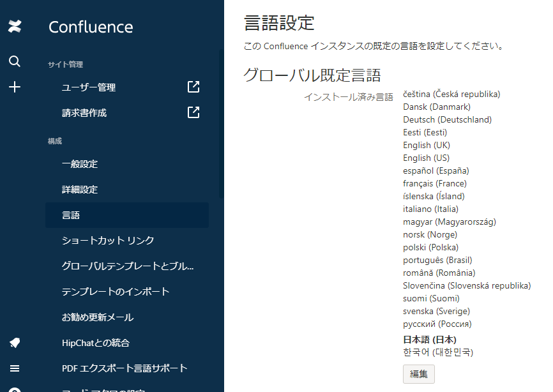The image size is (553, 392).
Task: Open 請求書作成 menu item
Action: click(84, 113)
